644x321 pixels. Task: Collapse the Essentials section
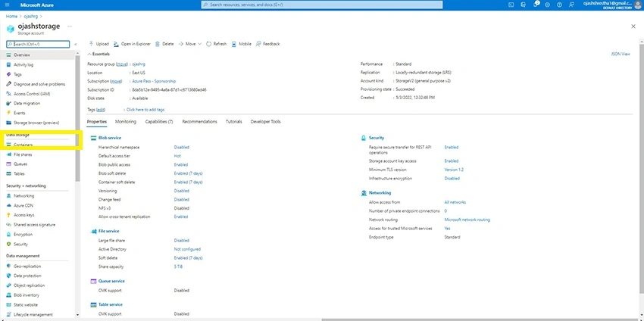point(98,54)
